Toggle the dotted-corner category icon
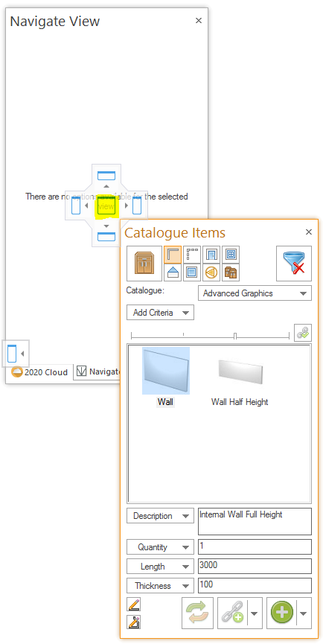This screenshot has width=323, height=644. point(192,255)
